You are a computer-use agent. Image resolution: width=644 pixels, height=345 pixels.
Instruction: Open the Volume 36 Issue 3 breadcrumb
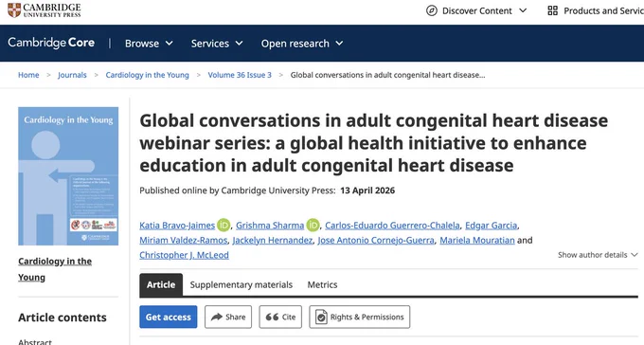coord(240,75)
